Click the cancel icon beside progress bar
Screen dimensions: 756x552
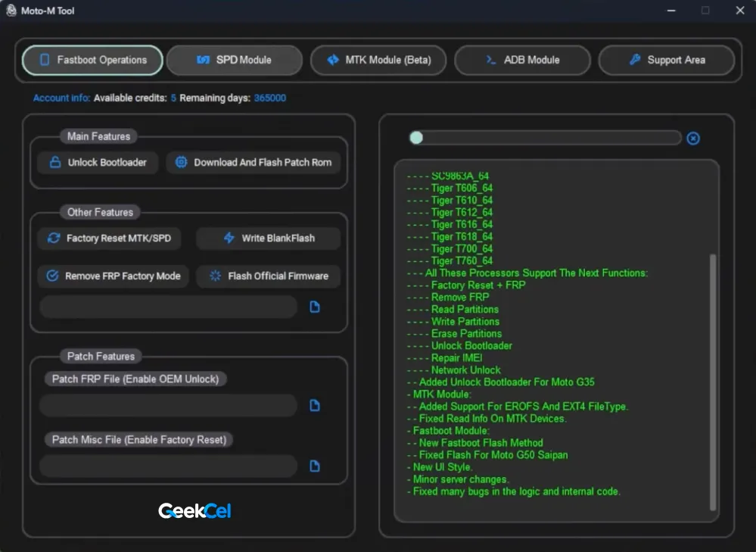[x=693, y=139]
